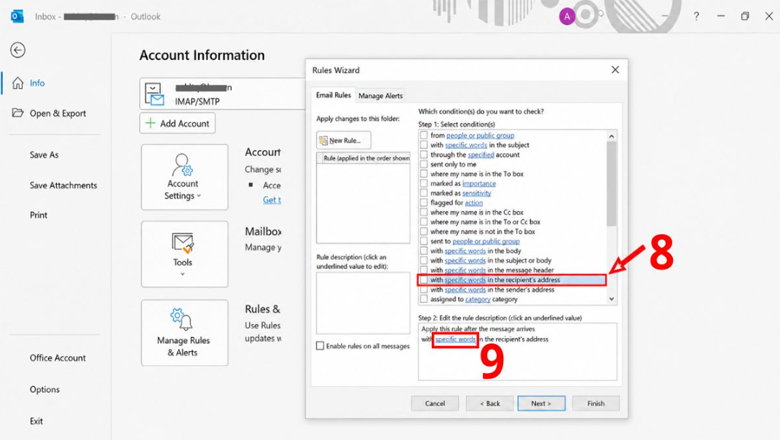Check 'flagged for action' condition
Screen dimensions: 780x440
point(424,203)
